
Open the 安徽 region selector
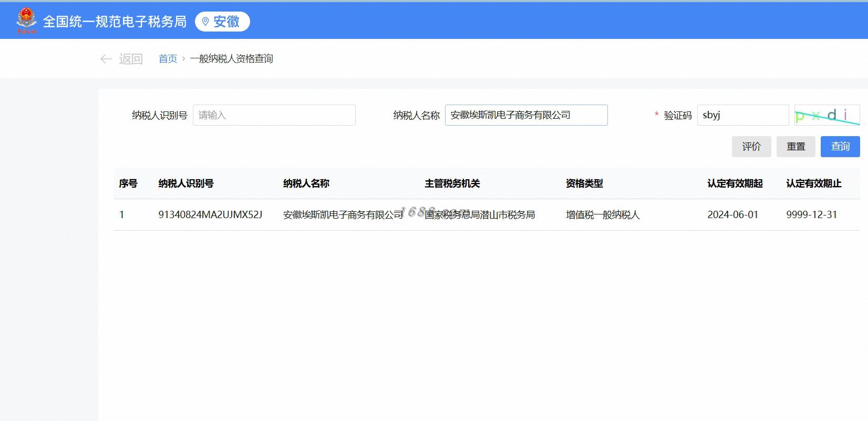[222, 22]
